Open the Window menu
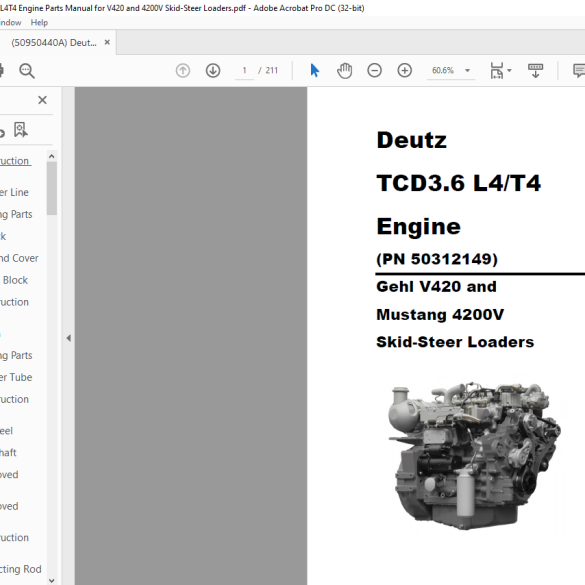The height and width of the screenshot is (585, 585). coord(10,23)
